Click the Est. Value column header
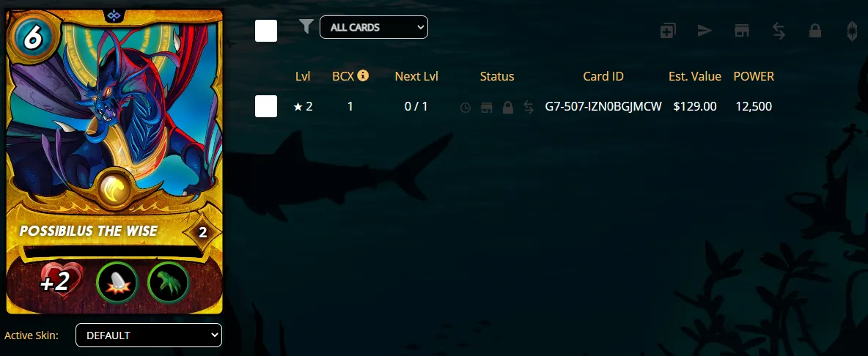This screenshot has height=356, width=868. tap(695, 76)
